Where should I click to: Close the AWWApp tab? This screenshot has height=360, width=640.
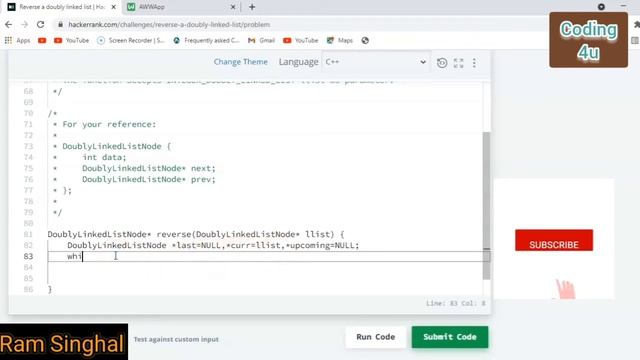coord(233,7)
